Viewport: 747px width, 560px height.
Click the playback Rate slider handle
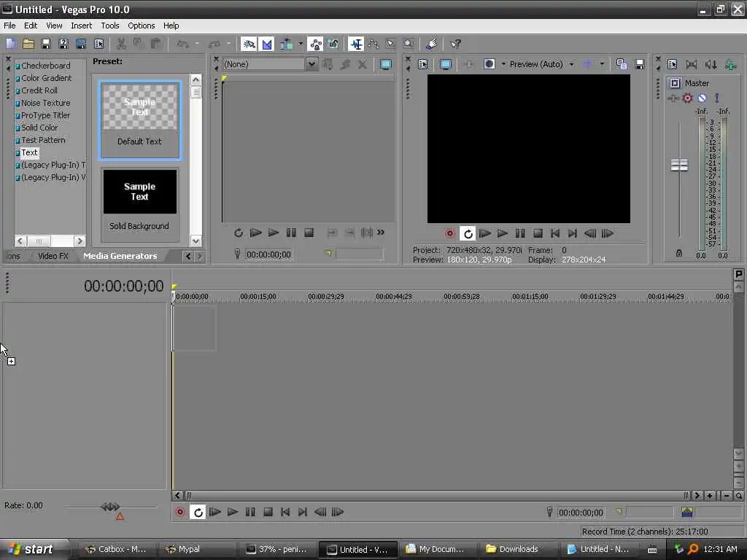click(x=110, y=507)
